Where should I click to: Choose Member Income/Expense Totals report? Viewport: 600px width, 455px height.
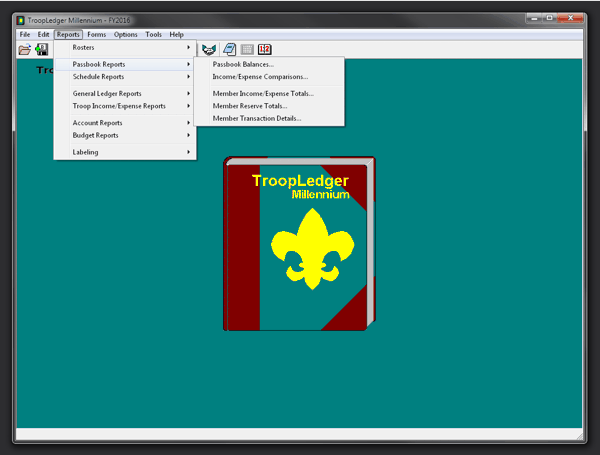269,93
